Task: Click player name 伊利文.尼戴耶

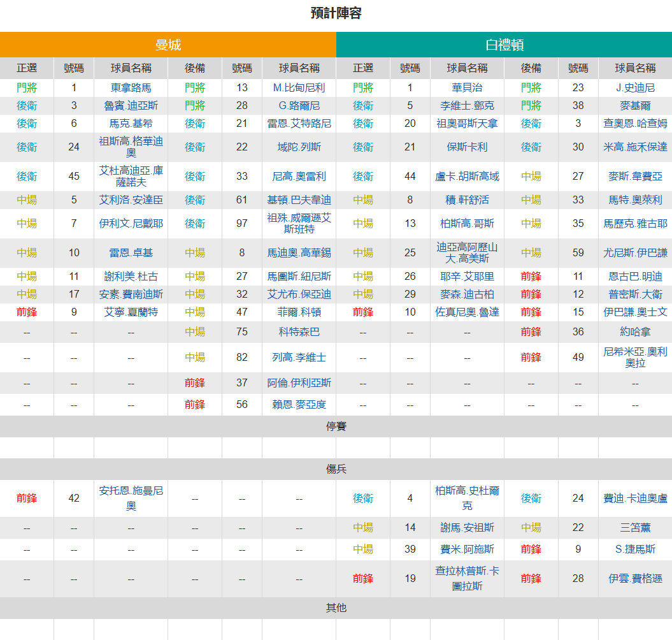Action: coord(131,224)
